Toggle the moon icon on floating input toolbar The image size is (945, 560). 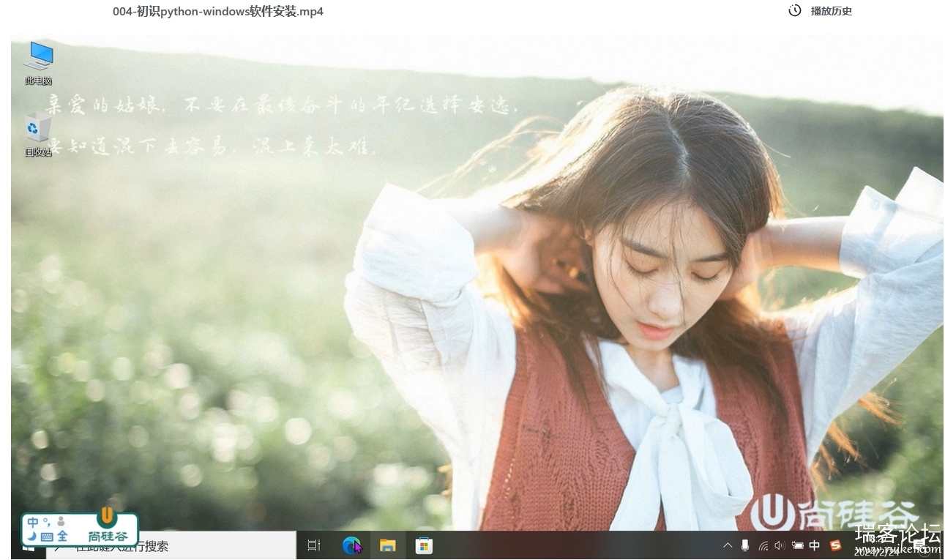(x=32, y=537)
